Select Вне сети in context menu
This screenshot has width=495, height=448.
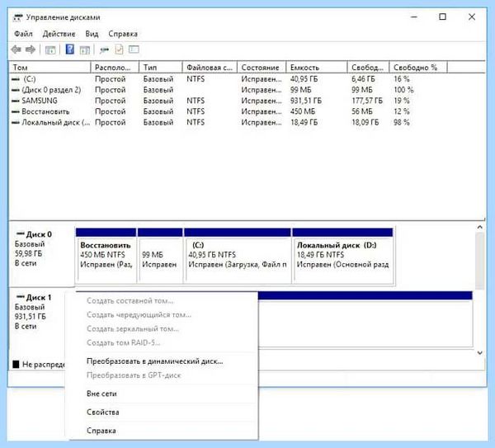(x=101, y=394)
